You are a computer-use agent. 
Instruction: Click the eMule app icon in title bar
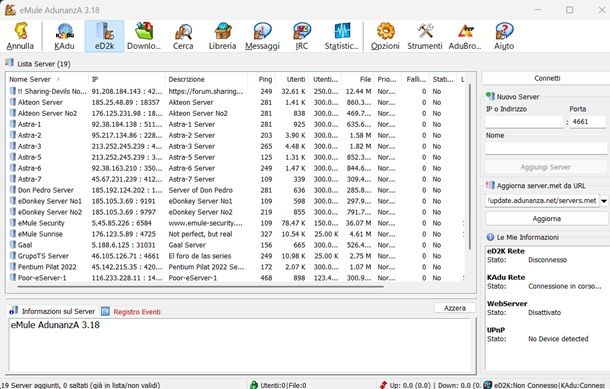10,10
